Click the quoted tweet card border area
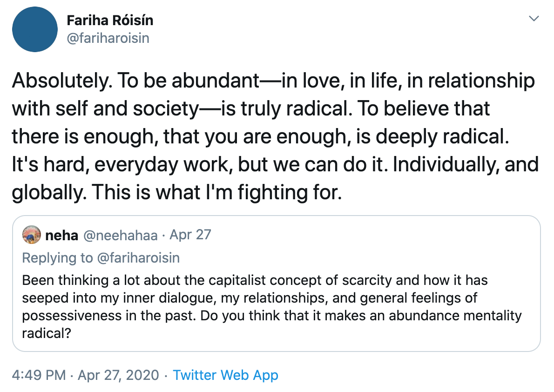Image resolution: width=554 pixels, height=392 pixels. [x=276, y=284]
